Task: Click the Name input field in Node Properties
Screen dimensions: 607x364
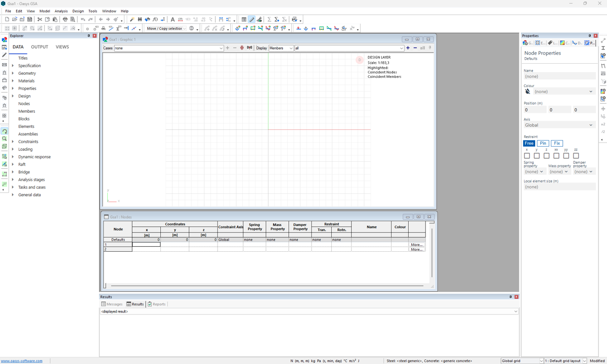Action: point(559,76)
